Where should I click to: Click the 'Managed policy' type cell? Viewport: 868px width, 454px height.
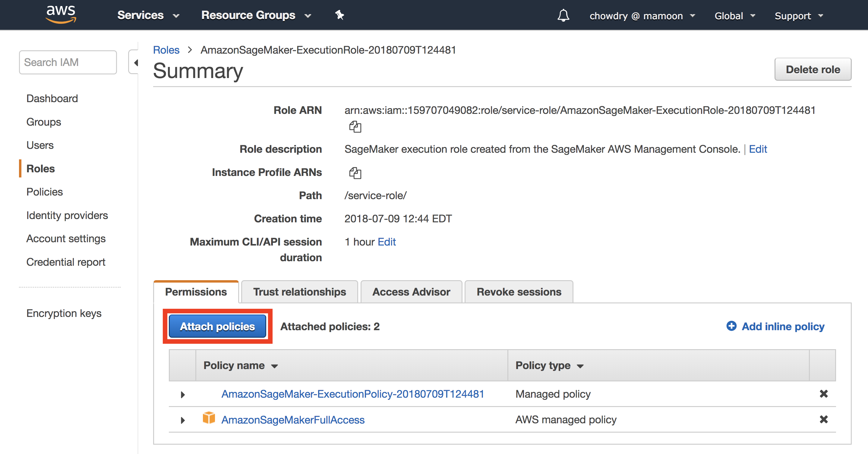pyautogui.click(x=553, y=394)
